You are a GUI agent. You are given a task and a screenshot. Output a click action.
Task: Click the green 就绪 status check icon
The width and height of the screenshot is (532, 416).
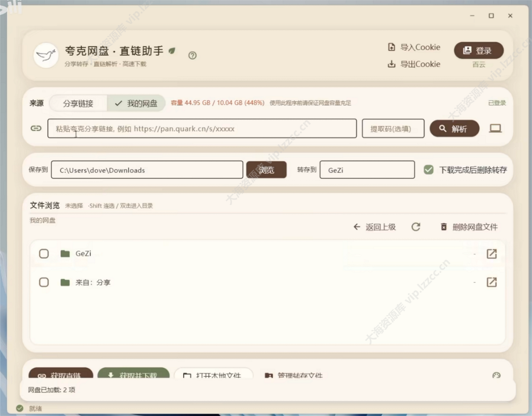(20, 408)
